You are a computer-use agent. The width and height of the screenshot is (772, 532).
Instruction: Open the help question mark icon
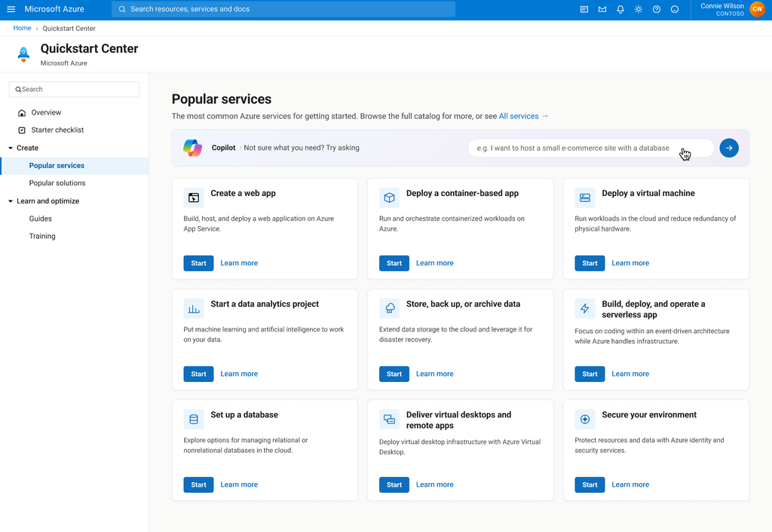[x=657, y=9]
